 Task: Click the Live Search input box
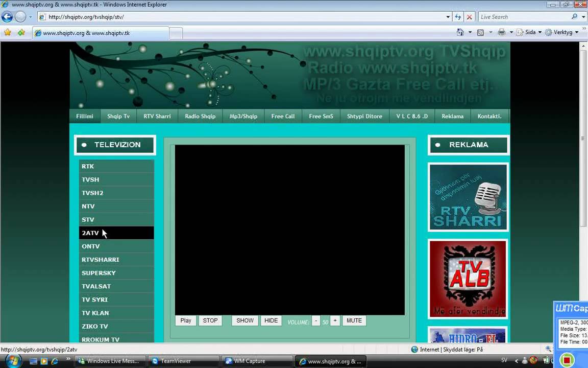point(524,17)
